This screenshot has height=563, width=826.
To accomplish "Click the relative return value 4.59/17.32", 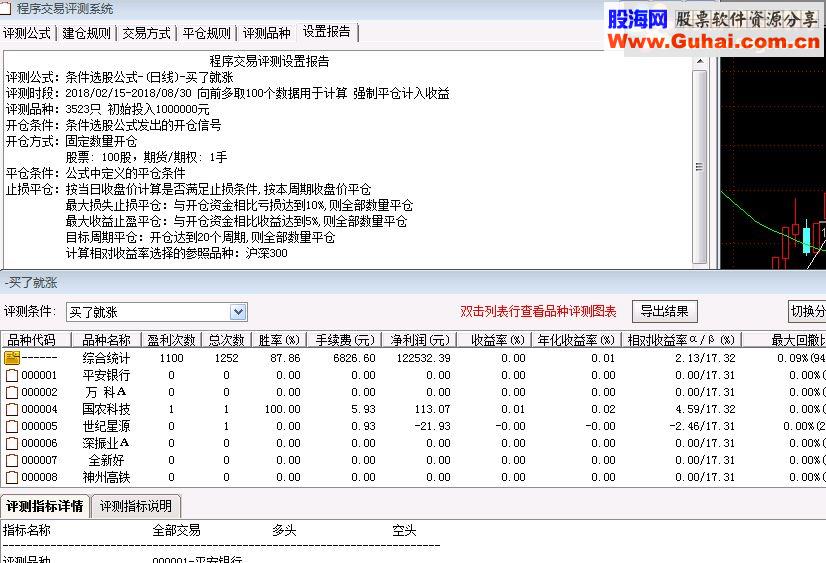I will pos(705,409).
